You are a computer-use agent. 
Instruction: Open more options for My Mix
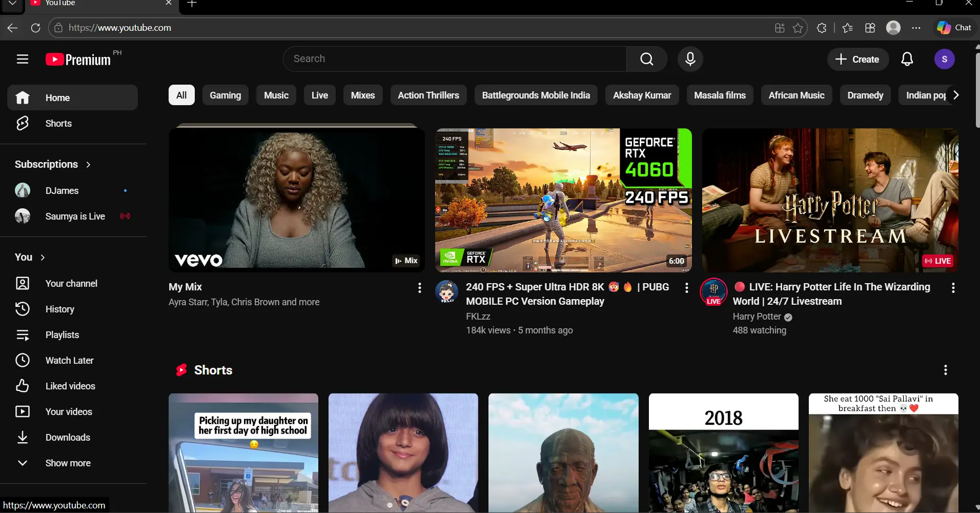pos(419,288)
